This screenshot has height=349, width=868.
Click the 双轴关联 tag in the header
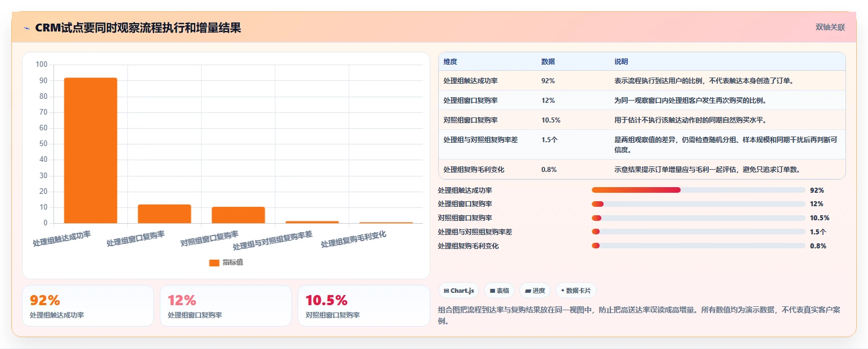830,27
